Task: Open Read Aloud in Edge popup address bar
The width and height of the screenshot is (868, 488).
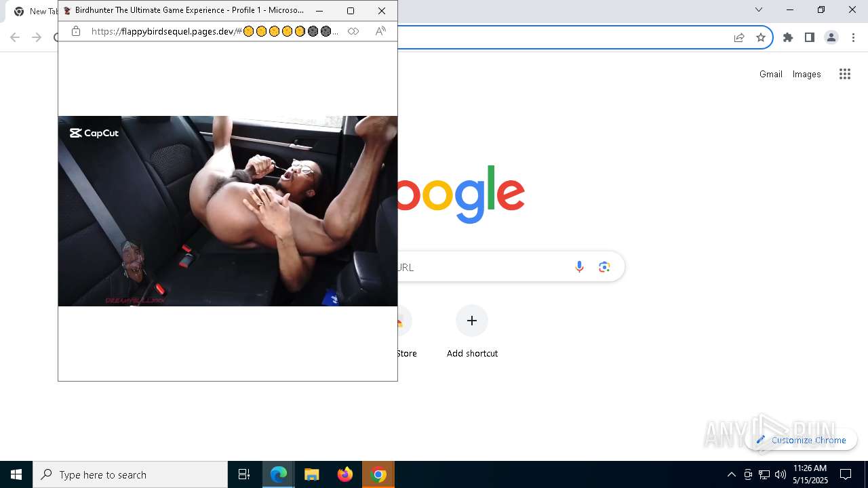Action: tap(380, 31)
